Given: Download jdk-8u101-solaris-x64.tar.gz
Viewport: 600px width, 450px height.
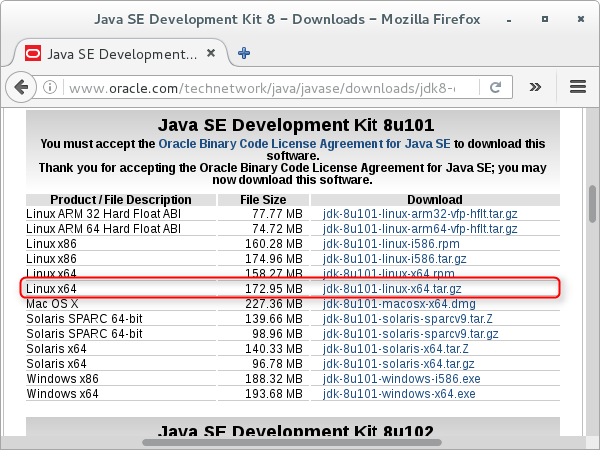Looking at the screenshot, I should (x=398, y=364).
